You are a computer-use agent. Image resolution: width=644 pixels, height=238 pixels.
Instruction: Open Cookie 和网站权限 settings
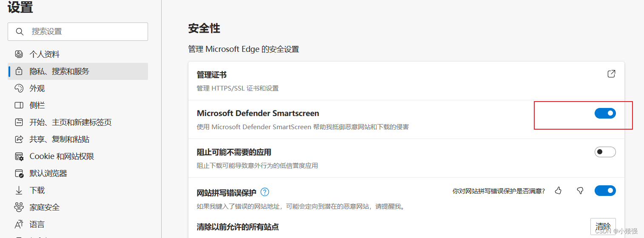coord(78,156)
